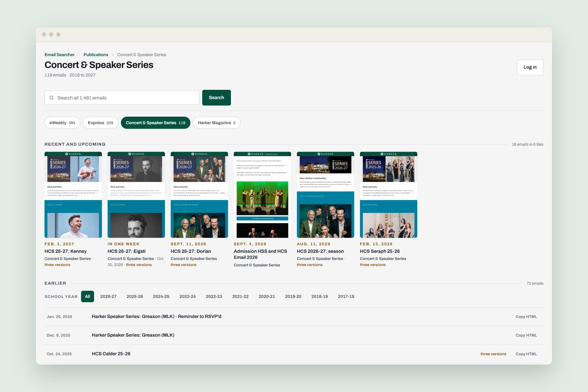Click the search magnifier icon in field

click(x=52, y=98)
